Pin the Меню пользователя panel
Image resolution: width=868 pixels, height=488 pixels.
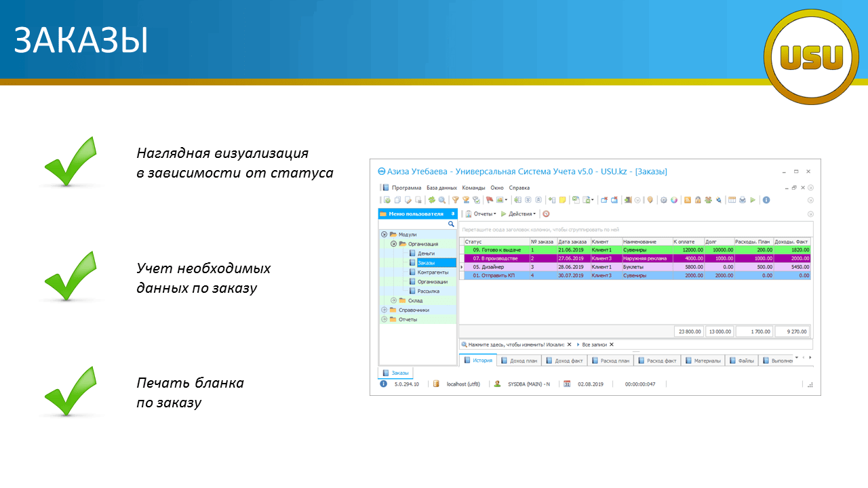pos(453,213)
